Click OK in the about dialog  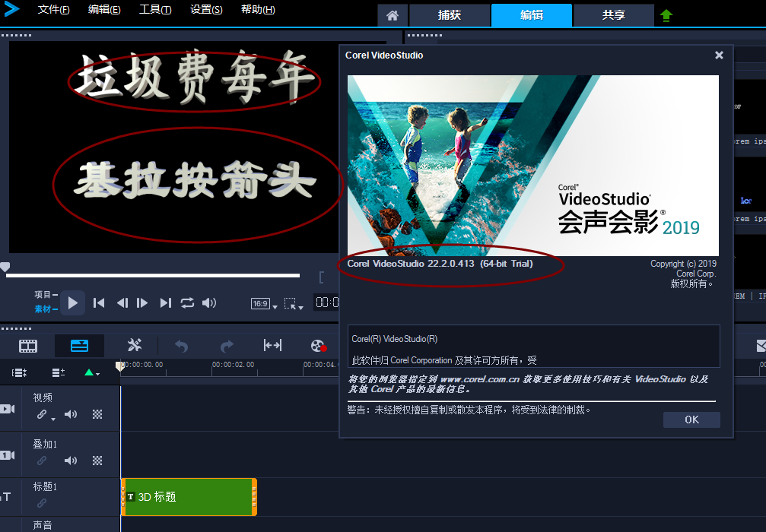pyautogui.click(x=691, y=420)
